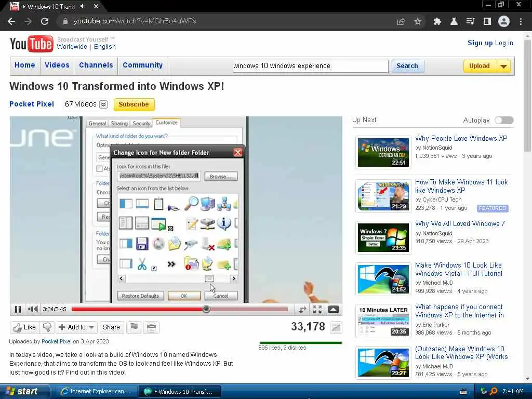532x399 pixels.
Task: Click the Log in link
Action: 504,43
